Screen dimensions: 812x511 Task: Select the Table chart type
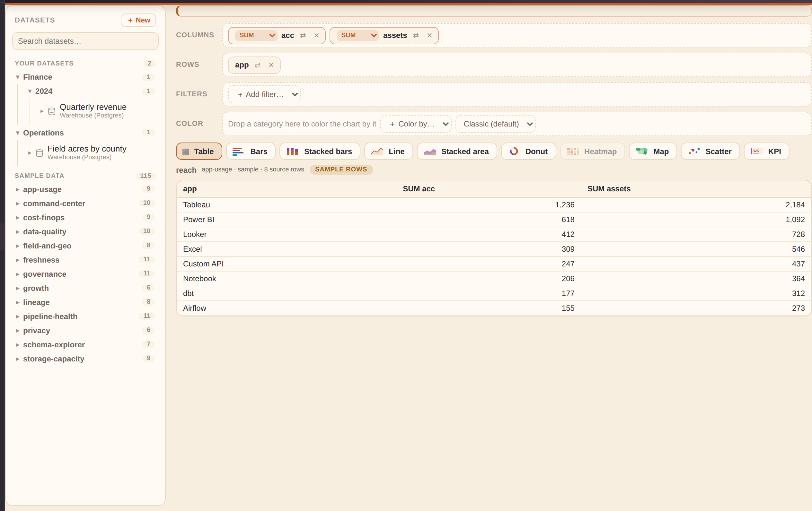click(x=199, y=152)
